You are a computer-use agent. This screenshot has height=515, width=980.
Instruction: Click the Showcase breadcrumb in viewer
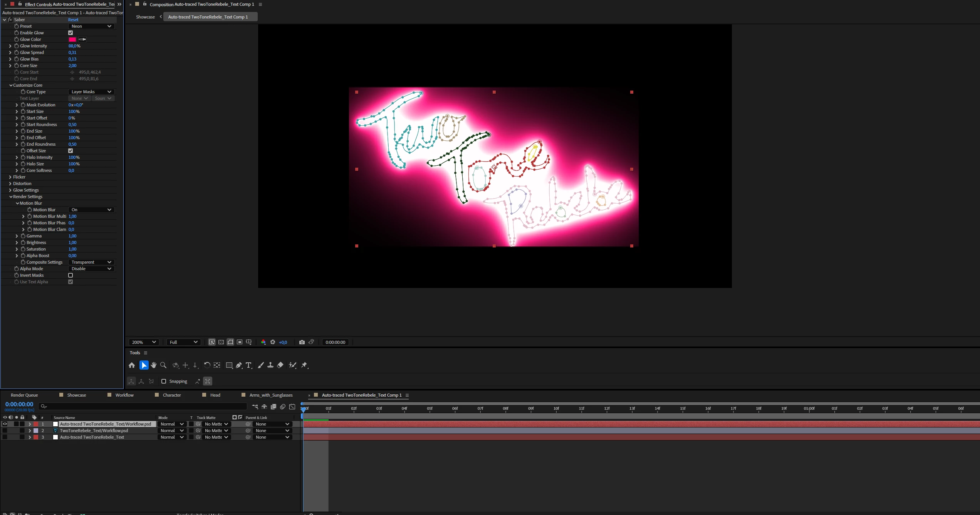[145, 17]
